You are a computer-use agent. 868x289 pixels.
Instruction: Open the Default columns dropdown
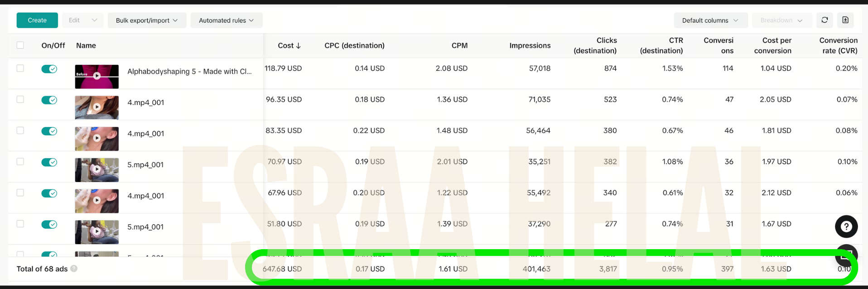coord(710,20)
